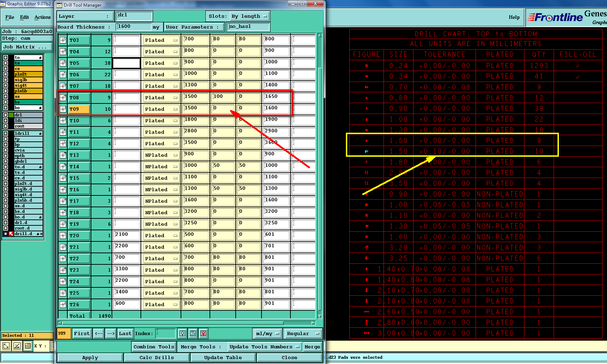
Task: Toggle the 'pln2t' layer checkbox
Action: click(x=6, y=74)
